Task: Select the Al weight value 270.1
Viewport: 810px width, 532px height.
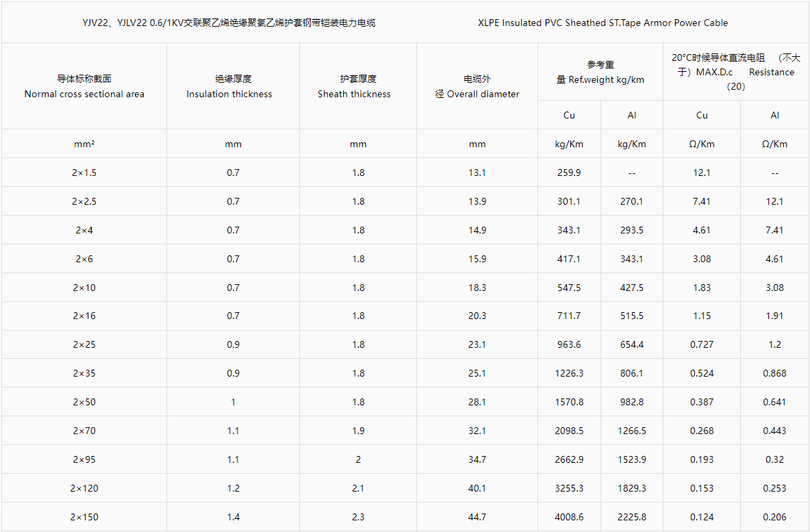Action: (632, 201)
